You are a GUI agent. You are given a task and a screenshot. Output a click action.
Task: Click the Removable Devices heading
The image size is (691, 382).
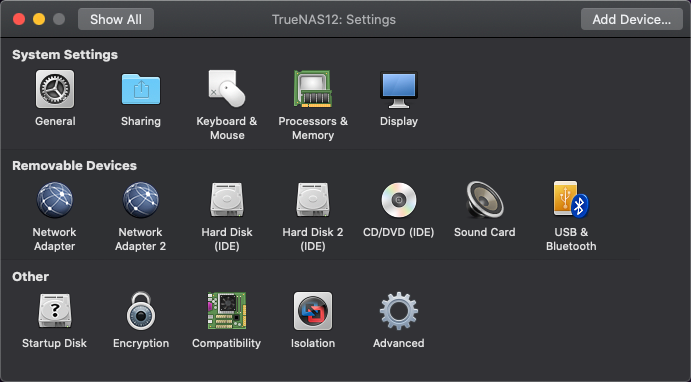pyautogui.click(x=74, y=166)
